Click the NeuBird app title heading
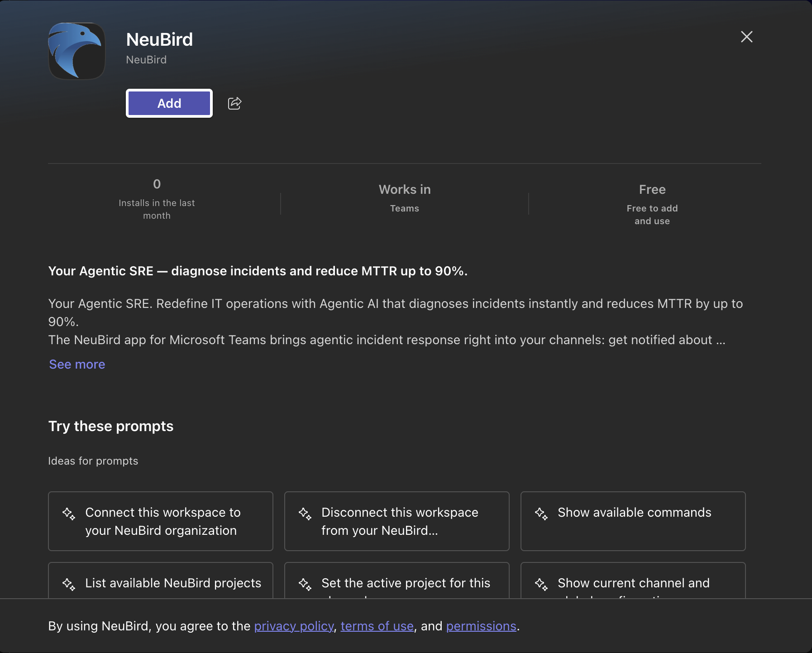Viewport: 812px width, 653px height. click(x=159, y=39)
